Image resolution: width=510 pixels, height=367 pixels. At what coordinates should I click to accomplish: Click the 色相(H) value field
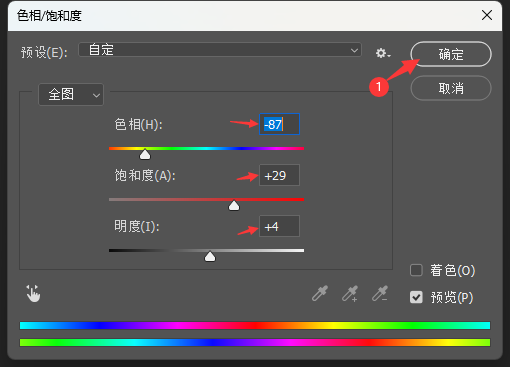tap(280, 124)
